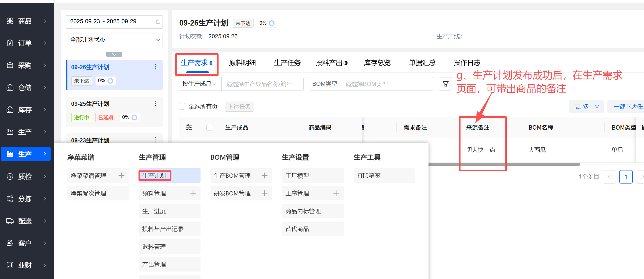
Task: Click the 下达任务 button
Action: click(x=239, y=107)
